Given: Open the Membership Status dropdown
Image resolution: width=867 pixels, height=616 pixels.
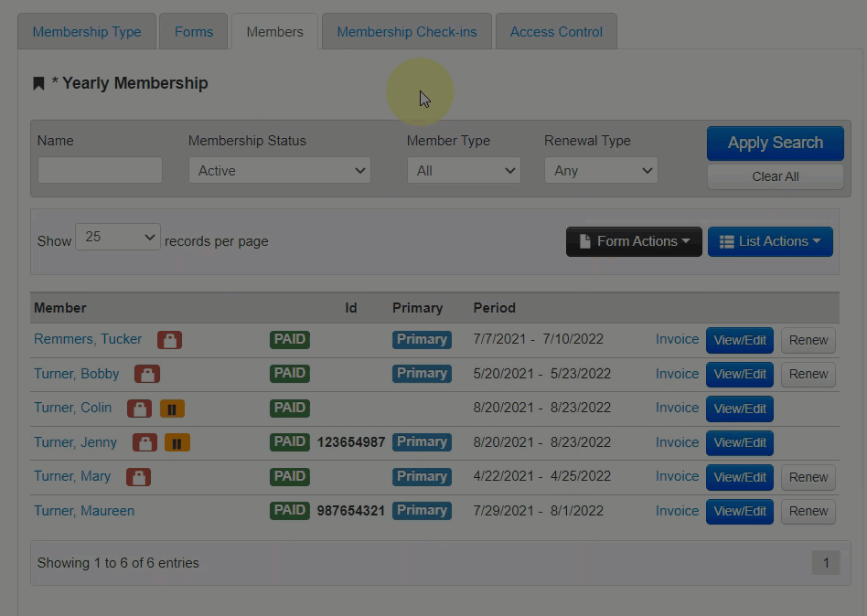Looking at the screenshot, I should (279, 171).
